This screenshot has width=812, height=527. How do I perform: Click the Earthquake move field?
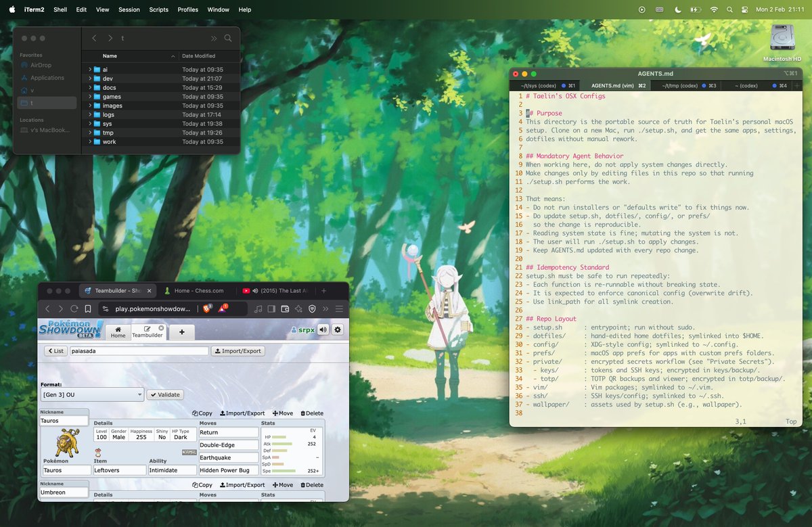pyautogui.click(x=228, y=457)
